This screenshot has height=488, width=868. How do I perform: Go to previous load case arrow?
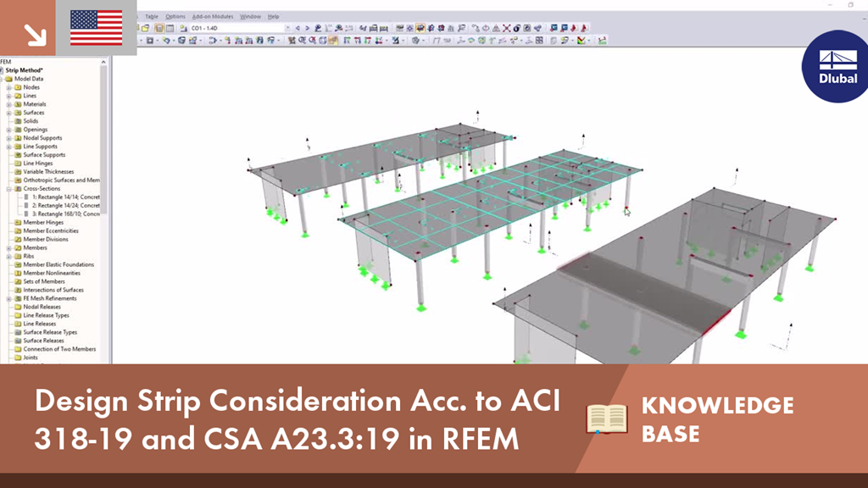point(298,28)
